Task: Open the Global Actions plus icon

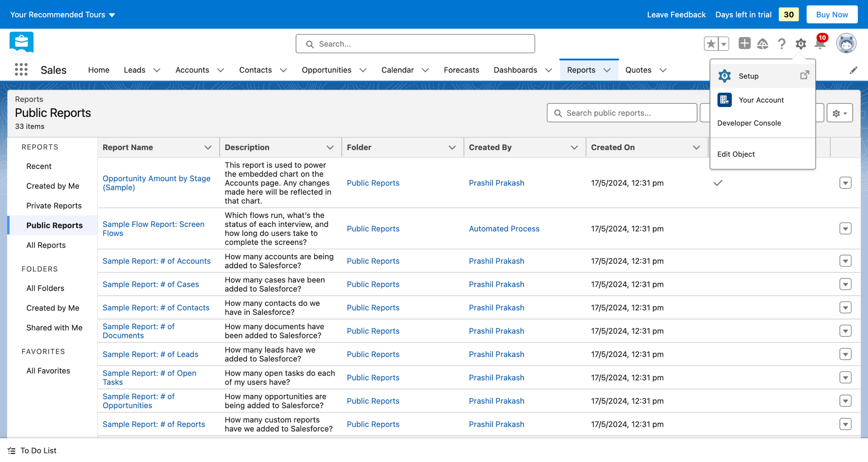Action: 744,43
